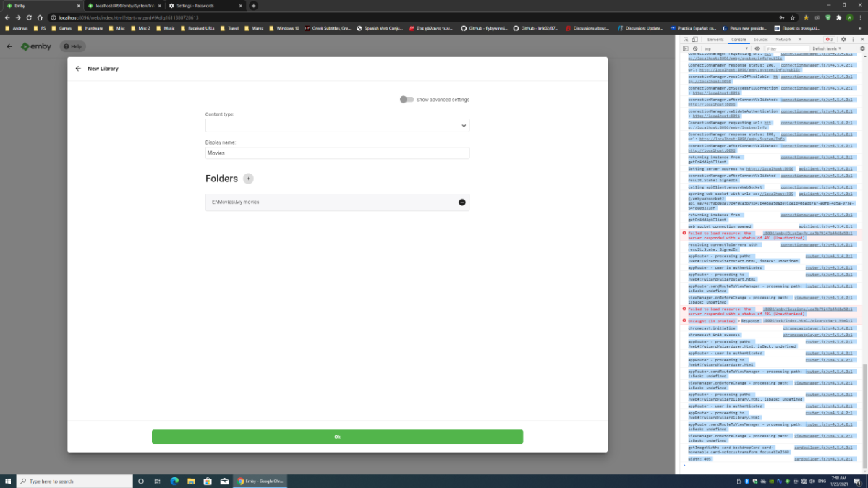Screen dimensions: 868x488
Task: Confirm the library with the green Ok button
Action: click(x=337, y=437)
